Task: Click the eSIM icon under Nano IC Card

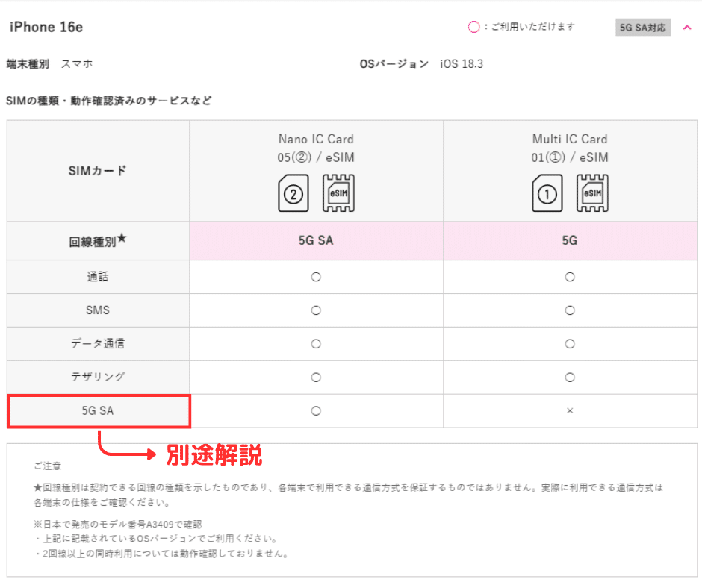Action: (x=338, y=193)
